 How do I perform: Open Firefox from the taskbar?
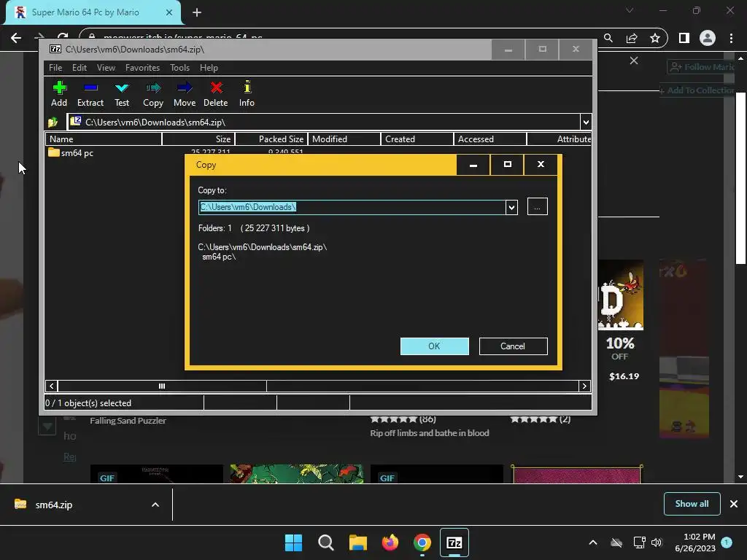pos(390,542)
